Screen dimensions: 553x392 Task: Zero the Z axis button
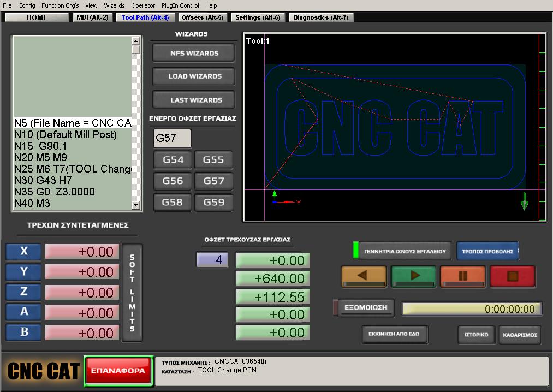point(23,292)
